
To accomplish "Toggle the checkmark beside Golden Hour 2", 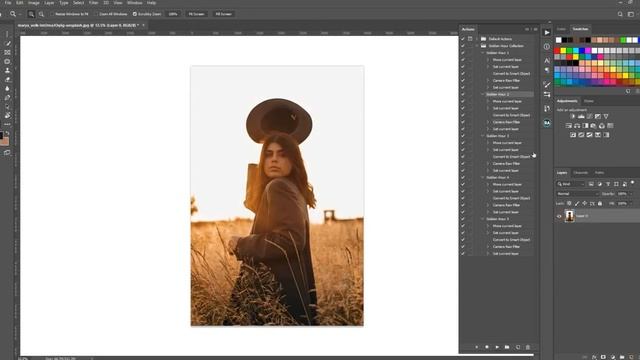I will pos(463,94).
